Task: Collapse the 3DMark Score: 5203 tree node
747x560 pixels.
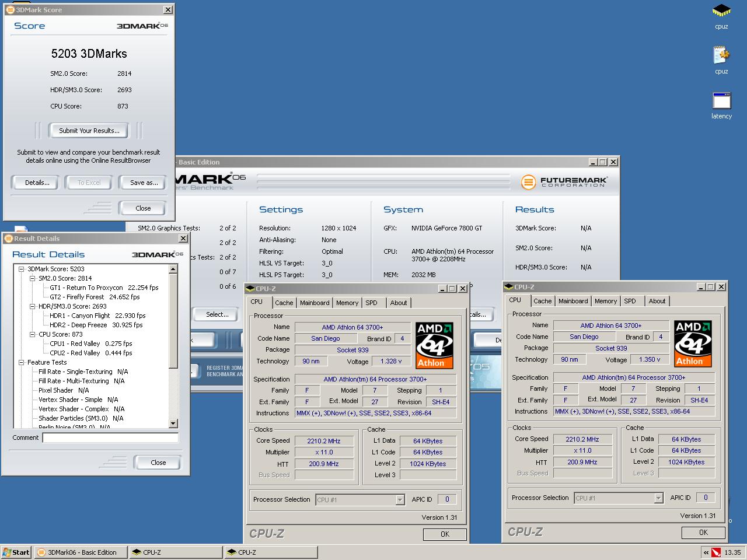Action: click(21, 269)
